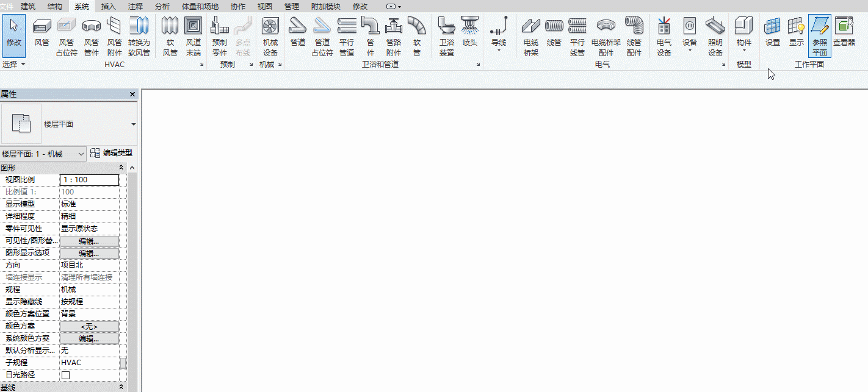Open the 机械设备 mechanical equipment tool
This screenshot has height=392, width=868.
(270, 35)
